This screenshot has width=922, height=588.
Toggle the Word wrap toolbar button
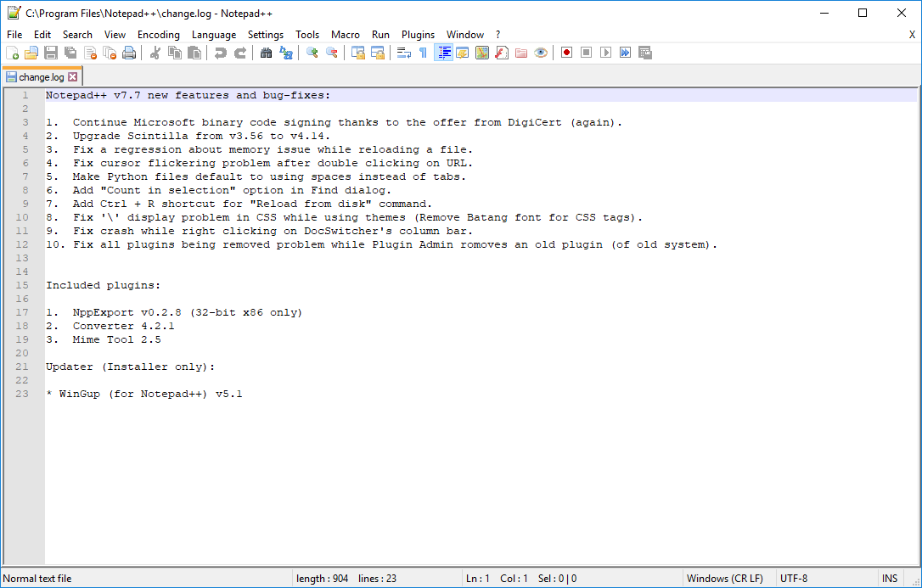(404, 53)
